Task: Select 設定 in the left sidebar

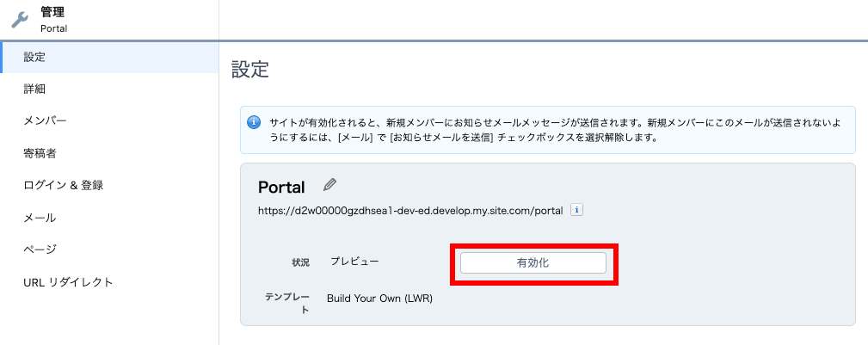Action: point(34,57)
